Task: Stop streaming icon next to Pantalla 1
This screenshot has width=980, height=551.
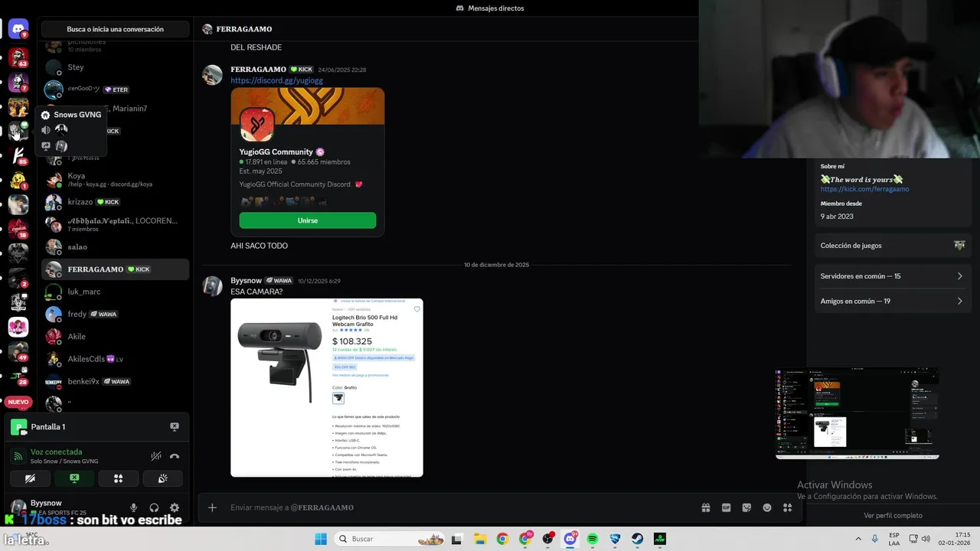Action: 175,427
